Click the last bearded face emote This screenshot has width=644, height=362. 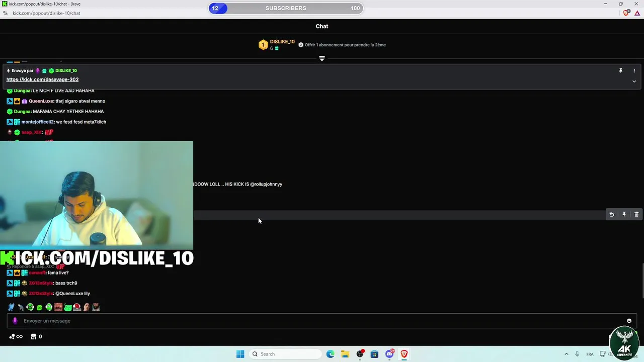[x=96, y=307]
